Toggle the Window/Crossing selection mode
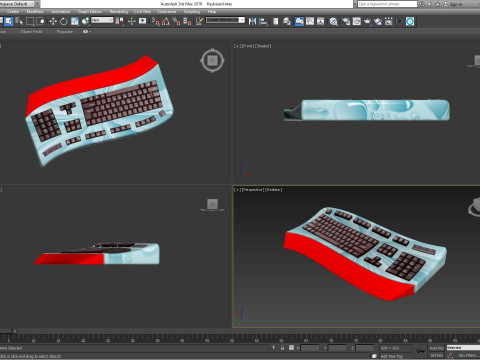The width and height of the screenshot is (480, 360). coord(40,21)
